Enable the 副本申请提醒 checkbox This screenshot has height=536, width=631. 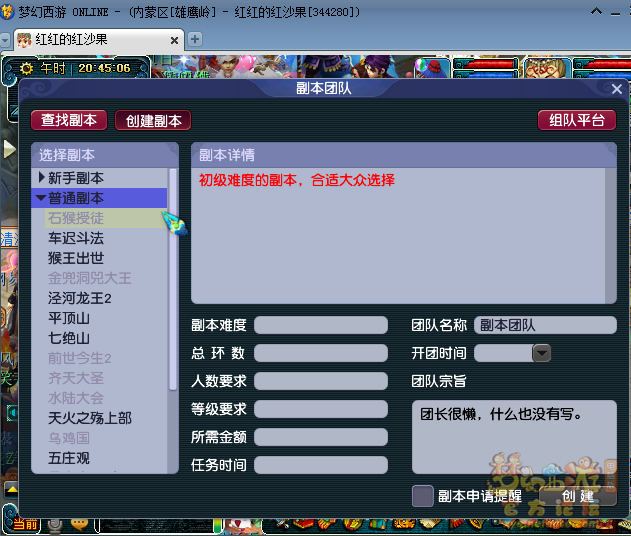423,496
